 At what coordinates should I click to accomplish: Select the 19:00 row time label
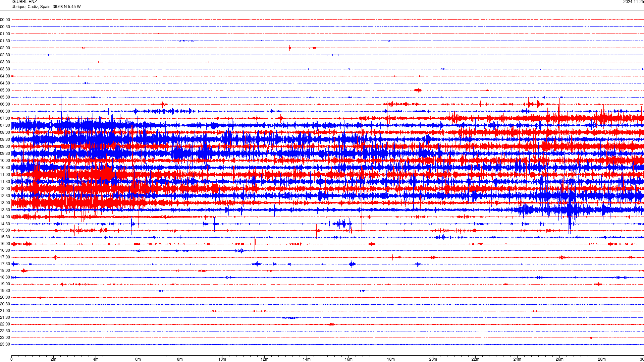pyautogui.click(x=5, y=284)
